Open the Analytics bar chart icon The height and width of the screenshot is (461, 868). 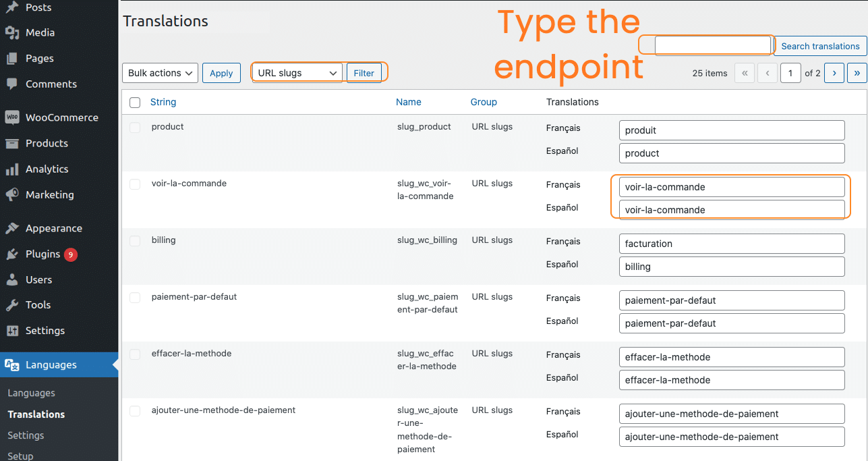coord(12,169)
